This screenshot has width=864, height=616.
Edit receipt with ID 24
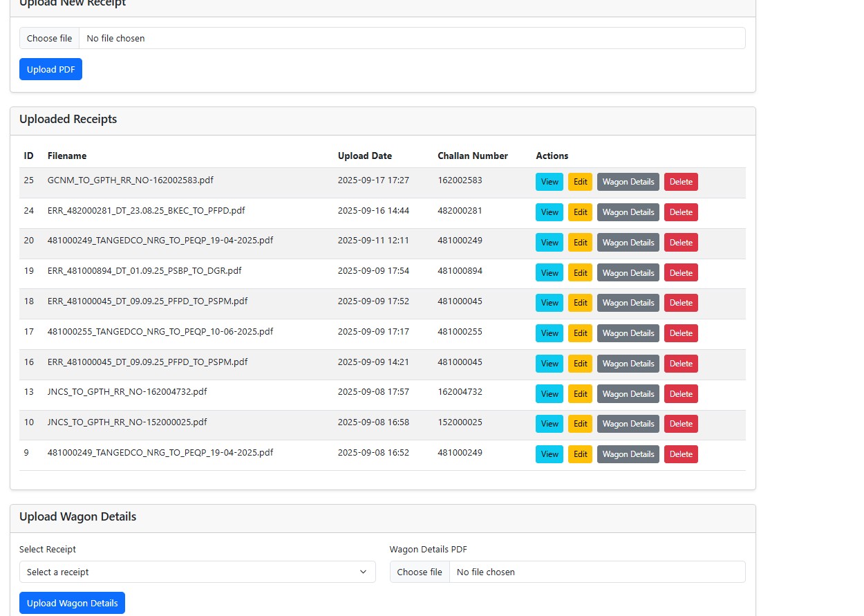tap(580, 212)
